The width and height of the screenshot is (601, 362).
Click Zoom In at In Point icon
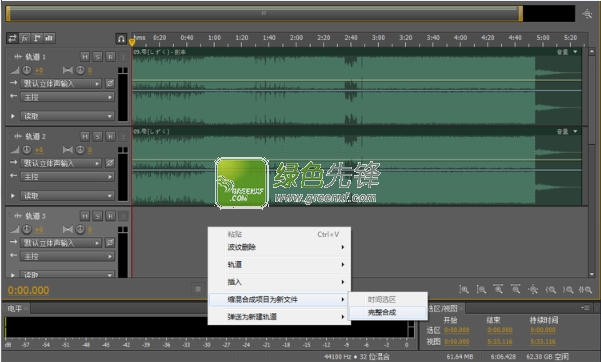point(551,290)
